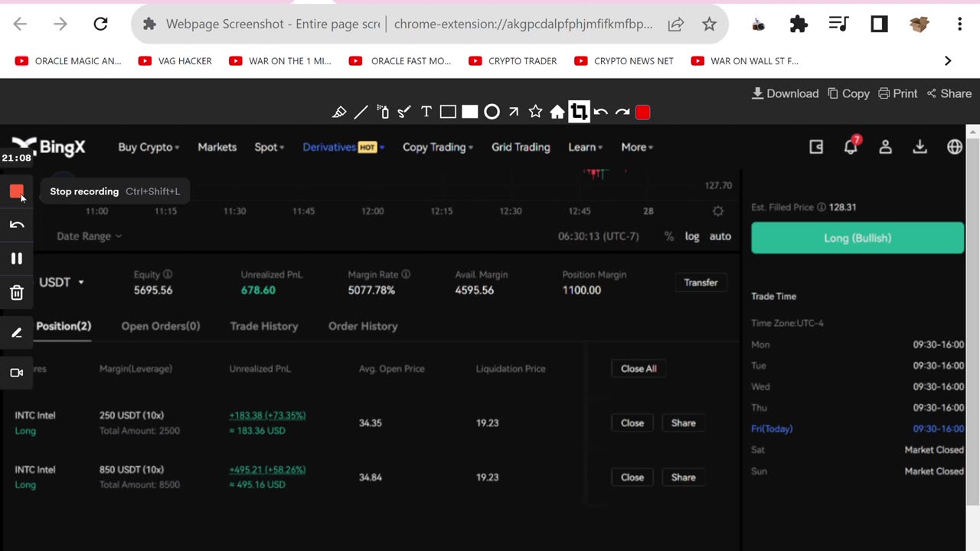Image resolution: width=980 pixels, height=551 pixels.
Task: Select the circle shape tool
Action: pos(492,112)
